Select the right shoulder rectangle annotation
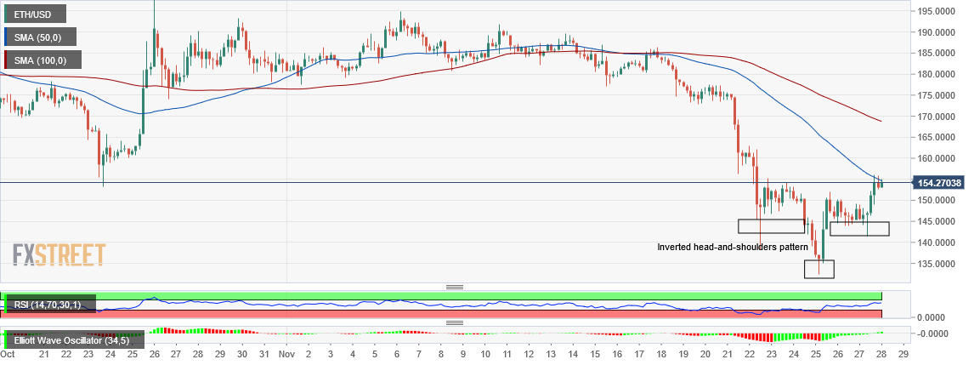Screen dimensions: 980x365 (859, 229)
